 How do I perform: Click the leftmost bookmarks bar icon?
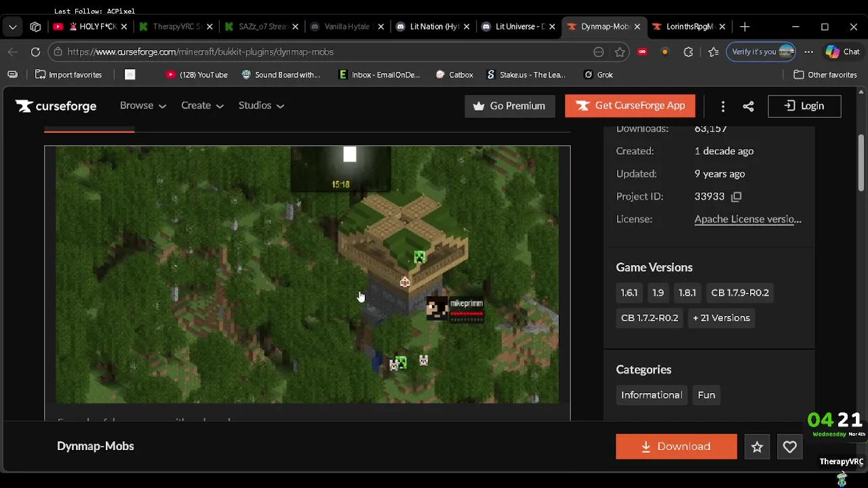coord(12,75)
